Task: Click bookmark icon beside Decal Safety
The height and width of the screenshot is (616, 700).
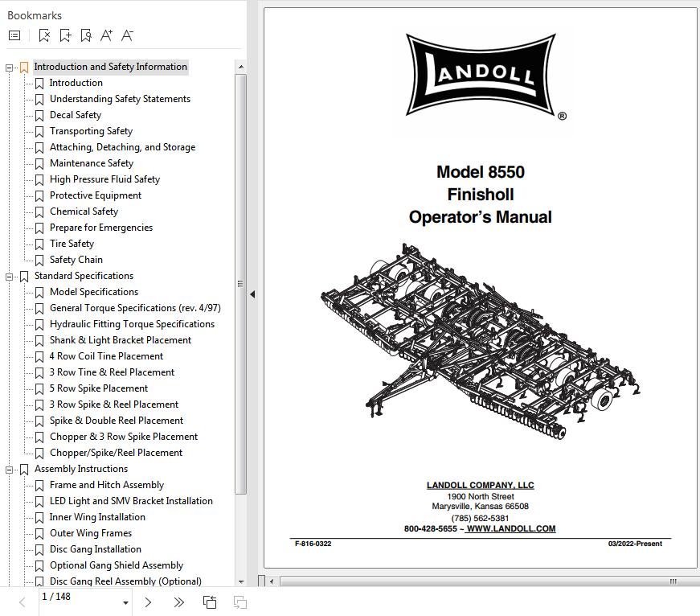Action: tap(39, 116)
